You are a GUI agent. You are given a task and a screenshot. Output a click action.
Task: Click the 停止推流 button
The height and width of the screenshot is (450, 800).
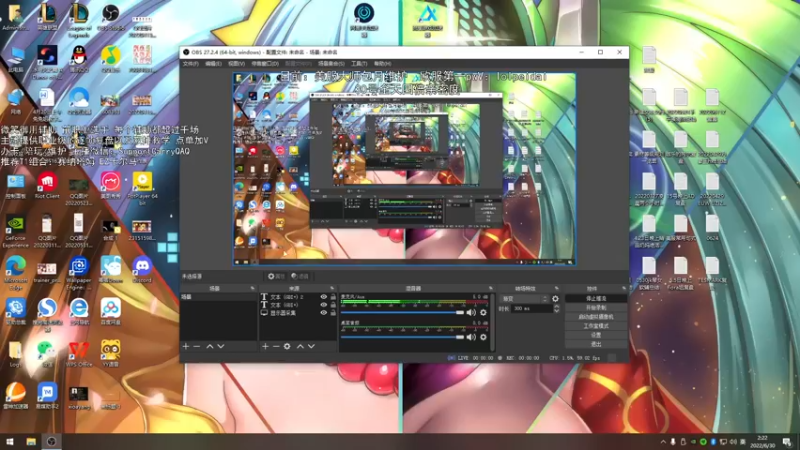click(x=596, y=298)
